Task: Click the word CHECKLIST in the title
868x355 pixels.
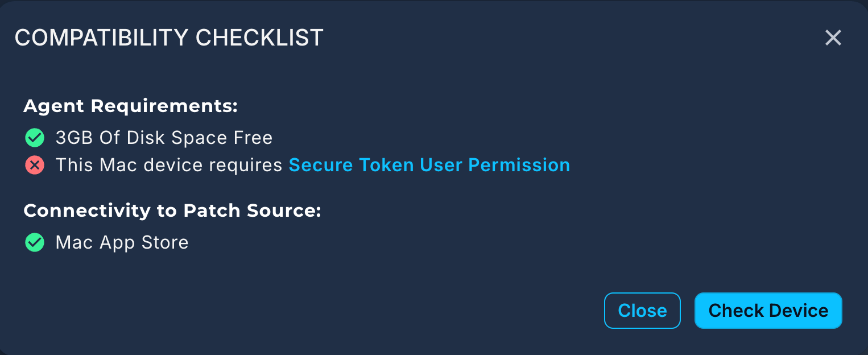Action: [x=259, y=38]
